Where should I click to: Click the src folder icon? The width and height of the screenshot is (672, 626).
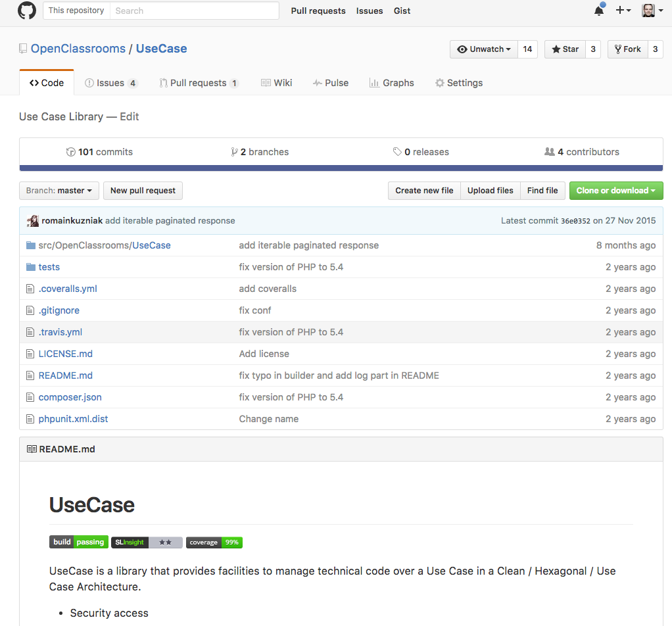click(x=30, y=245)
